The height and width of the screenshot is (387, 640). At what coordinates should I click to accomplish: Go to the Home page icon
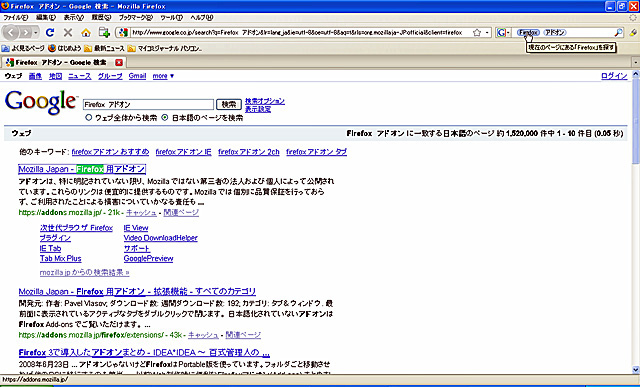tap(86, 33)
